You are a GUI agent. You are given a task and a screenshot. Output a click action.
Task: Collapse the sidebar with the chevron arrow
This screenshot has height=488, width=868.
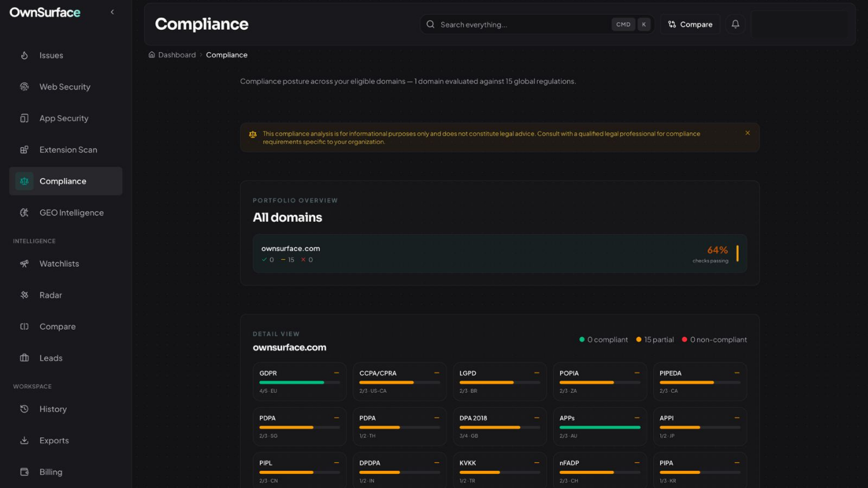pos(112,11)
